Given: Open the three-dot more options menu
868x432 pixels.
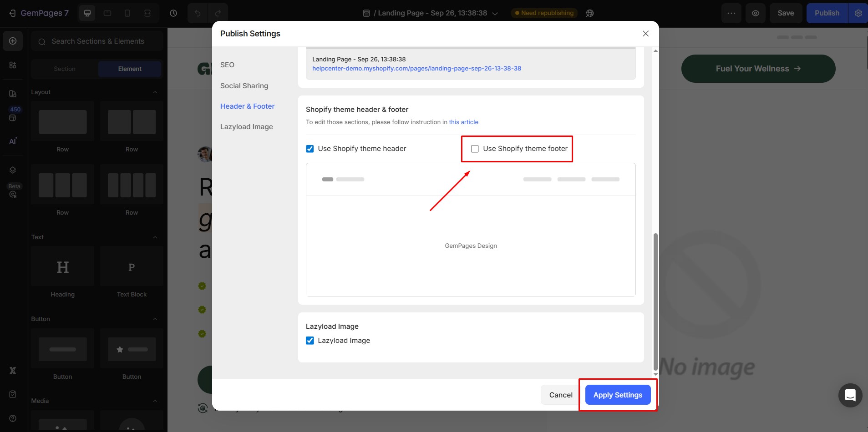Looking at the screenshot, I should point(731,13).
